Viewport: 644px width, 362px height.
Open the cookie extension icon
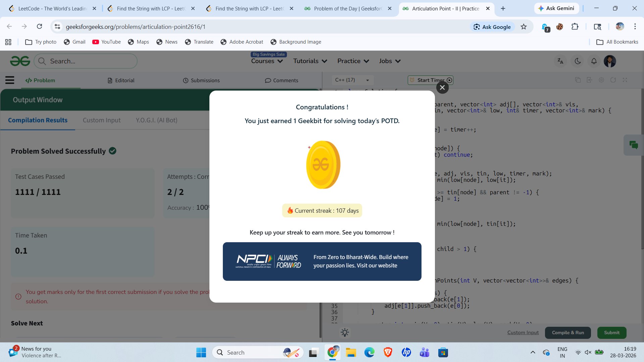coord(559,27)
